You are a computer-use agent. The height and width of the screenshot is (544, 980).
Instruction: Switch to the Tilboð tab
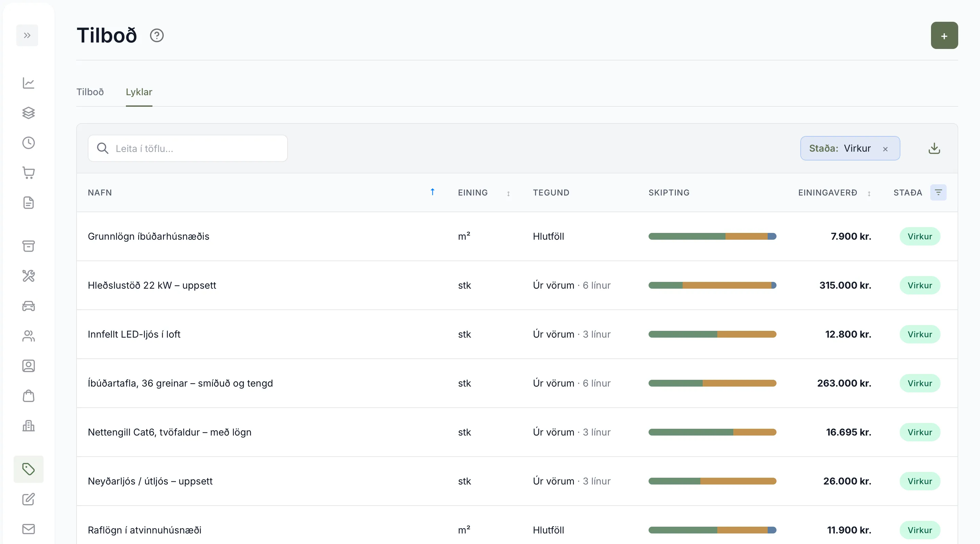point(90,92)
